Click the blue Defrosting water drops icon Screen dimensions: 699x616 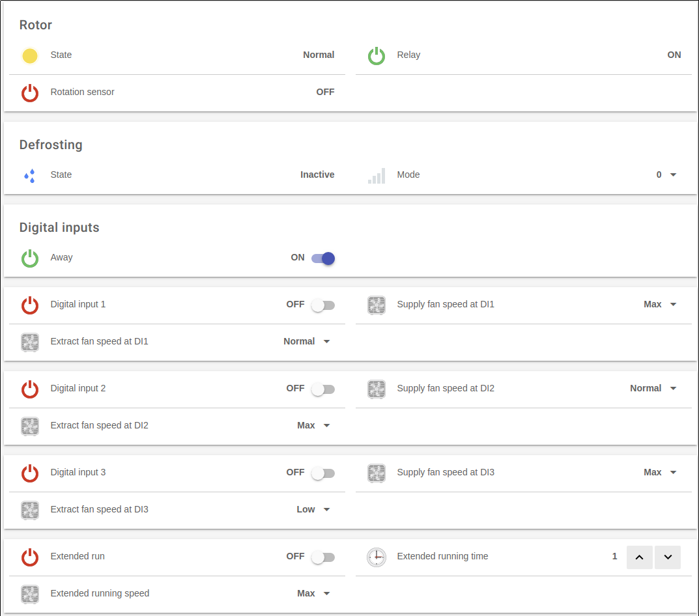(30, 176)
